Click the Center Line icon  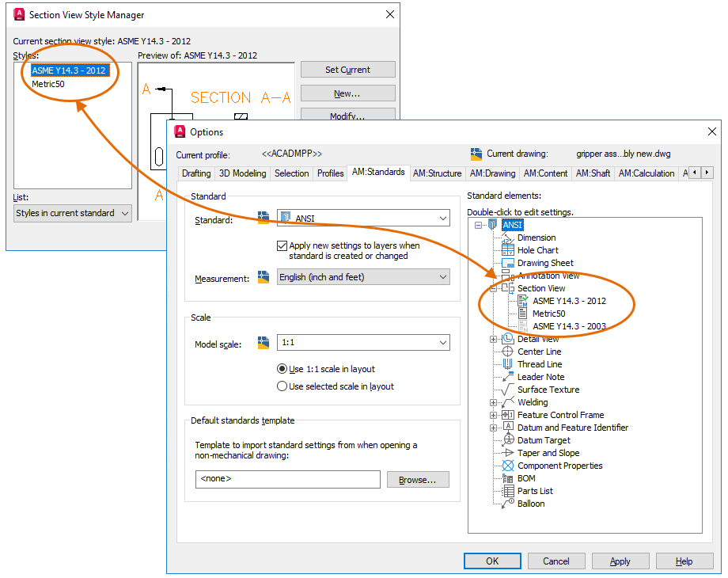tap(507, 352)
